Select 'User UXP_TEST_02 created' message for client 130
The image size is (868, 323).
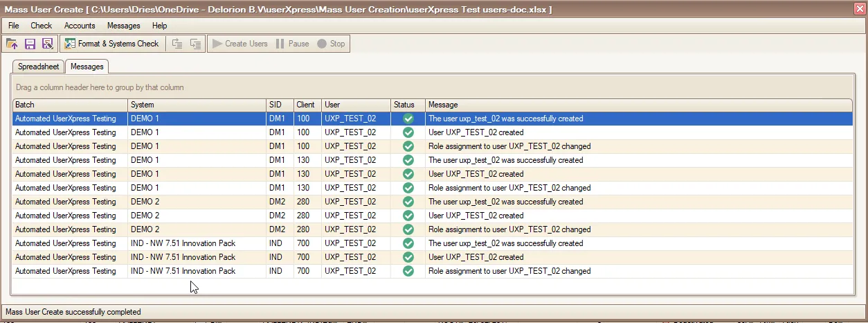tap(476, 174)
